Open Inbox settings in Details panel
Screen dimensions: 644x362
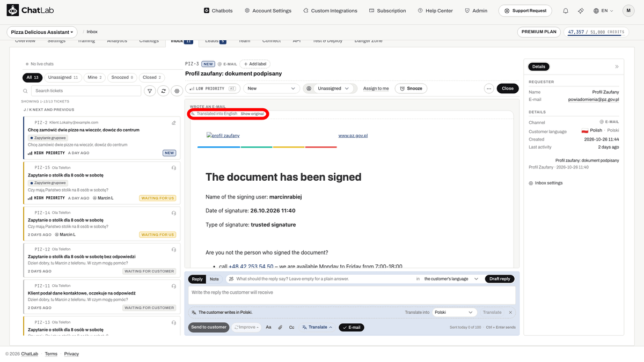546,183
